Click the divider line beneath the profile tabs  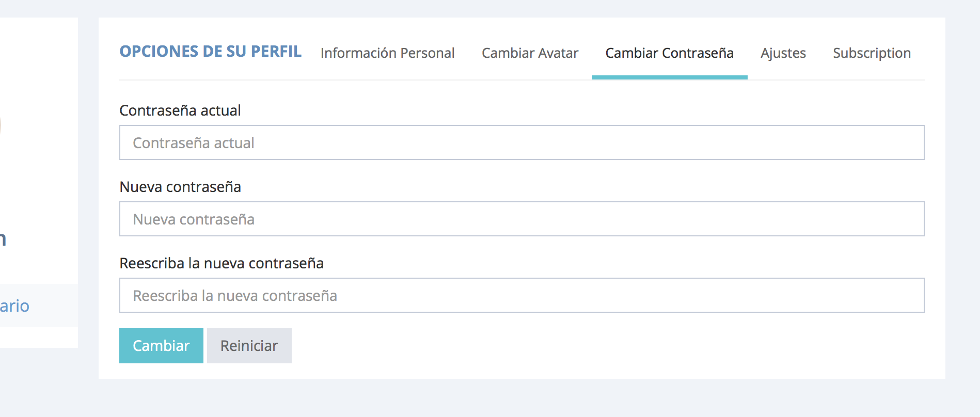[x=465, y=80]
